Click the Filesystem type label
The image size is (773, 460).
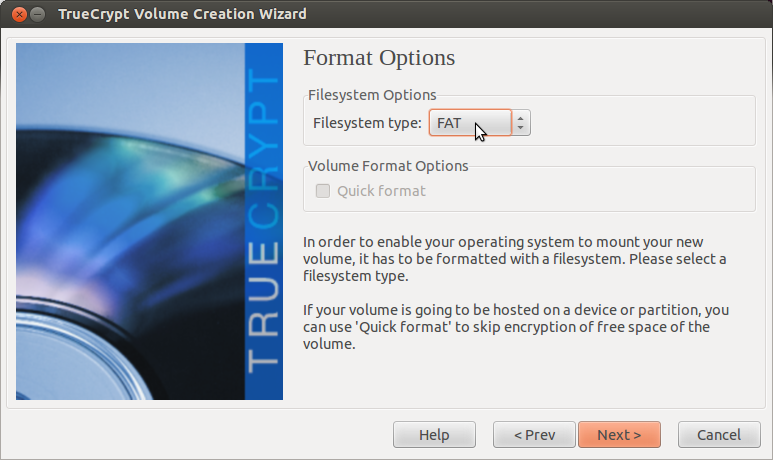367,123
